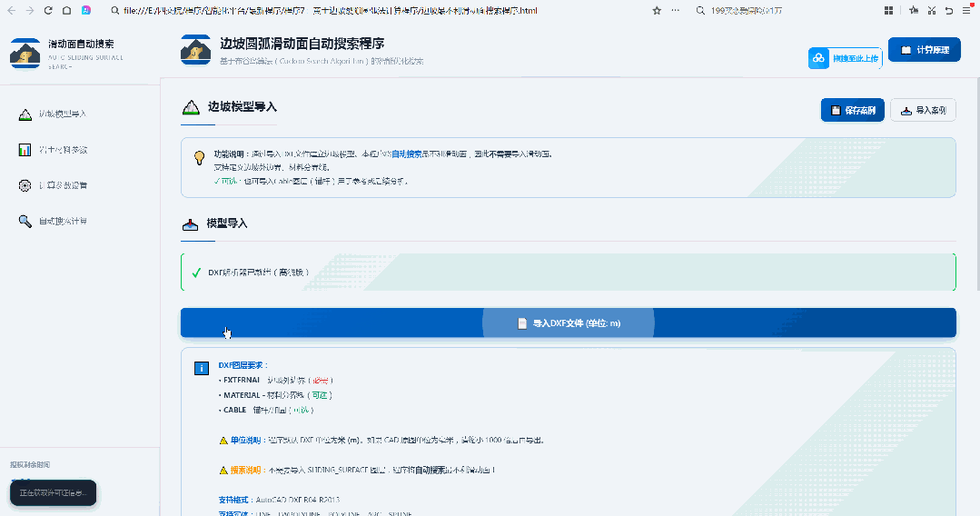980x516 pixels.
Task: Click the mountain icon beside 边坡模型导入 heading
Action: pos(191,107)
